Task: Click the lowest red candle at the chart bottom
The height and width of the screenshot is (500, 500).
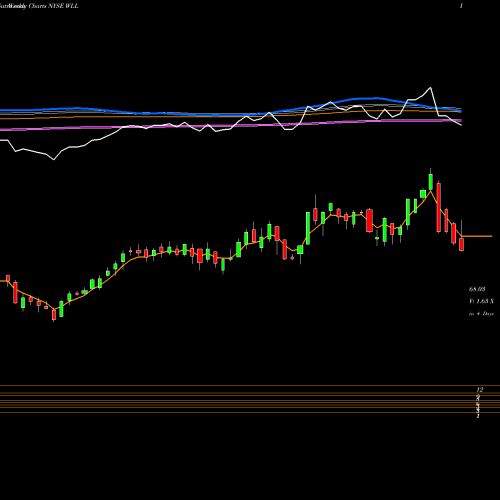Action: coord(54,315)
